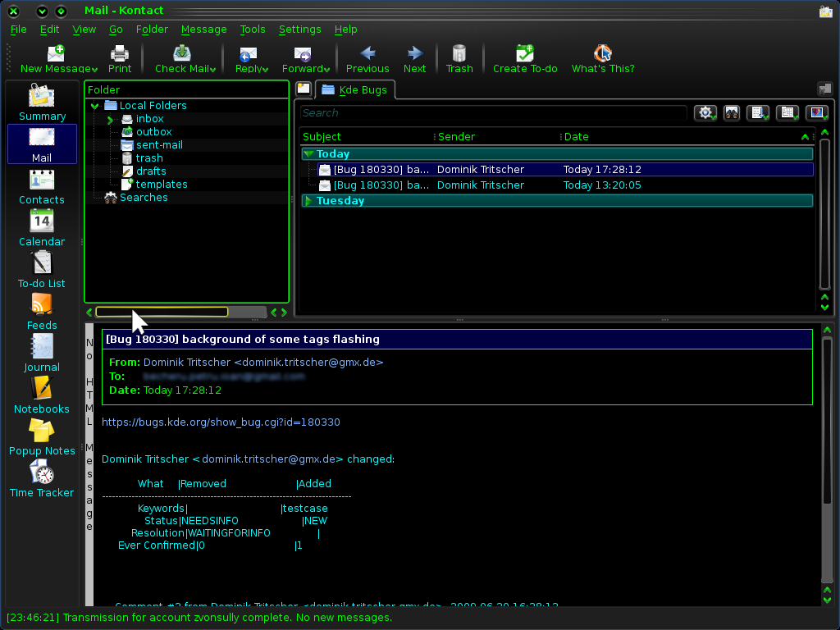Select the templates folder

coord(162,185)
